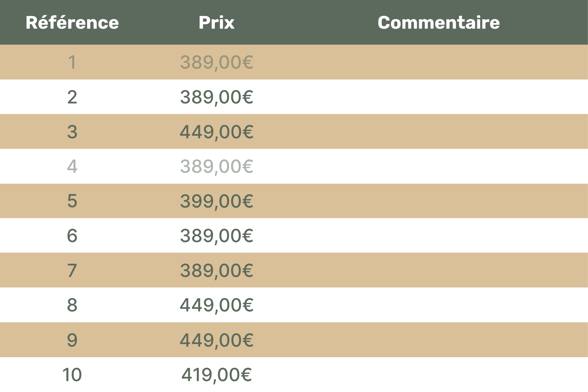Select the reference 10 cell
This screenshot has height=392, width=588.
[x=72, y=375]
